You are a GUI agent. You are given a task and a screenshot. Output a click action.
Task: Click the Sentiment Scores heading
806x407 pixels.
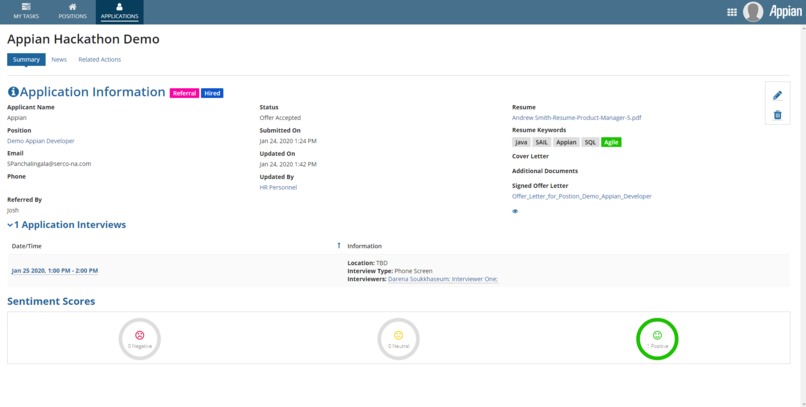pyautogui.click(x=51, y=301)
